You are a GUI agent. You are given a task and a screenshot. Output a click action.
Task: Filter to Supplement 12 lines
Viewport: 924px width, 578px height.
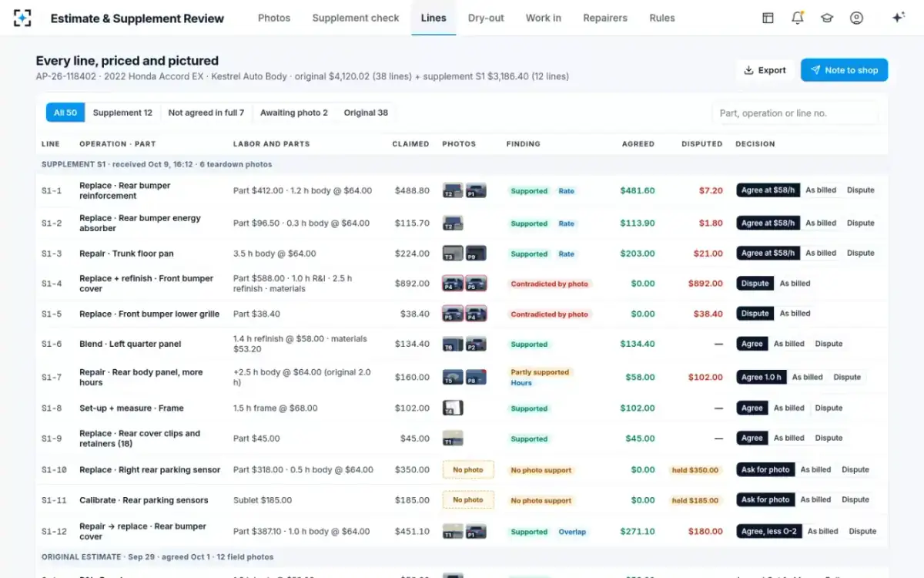(x=122, y=113)
